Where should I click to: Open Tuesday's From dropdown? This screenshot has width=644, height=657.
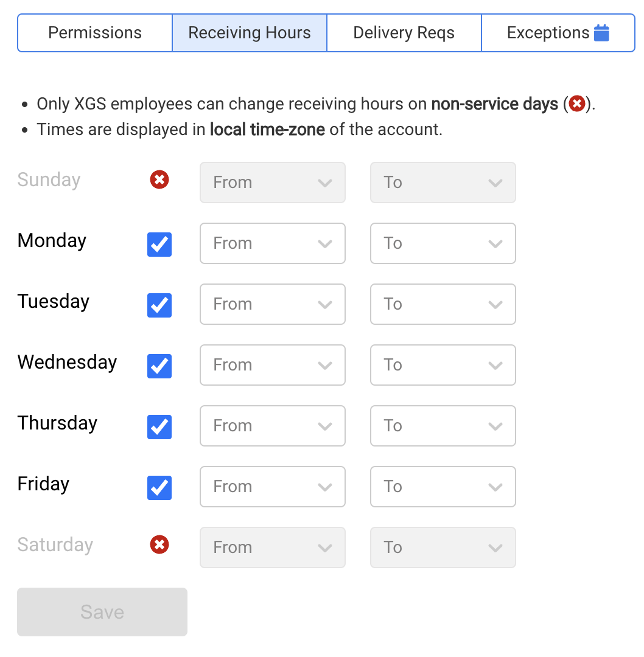coord(272,304)
